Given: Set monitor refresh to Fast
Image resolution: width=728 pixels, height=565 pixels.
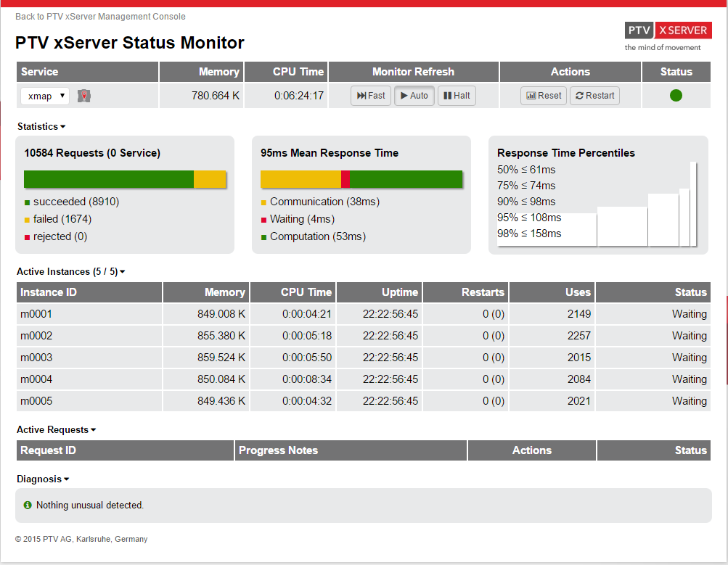Looking at the screenshot, I should (371, 96).
